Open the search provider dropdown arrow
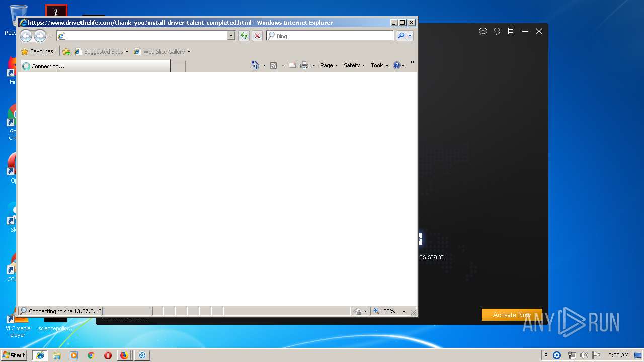Image resolution: width=644 pixels, height=362 pixels. (x=410, y=36)
